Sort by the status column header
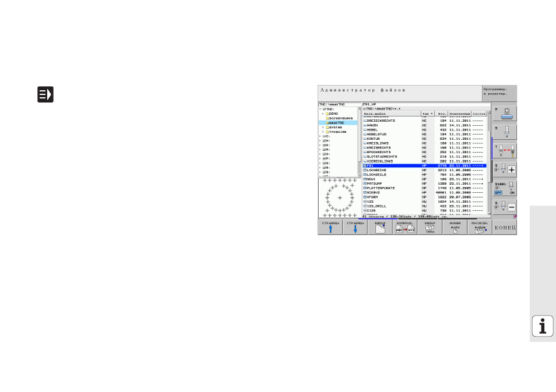The width and height of the screenshot is (556, 392). point(478,114)
